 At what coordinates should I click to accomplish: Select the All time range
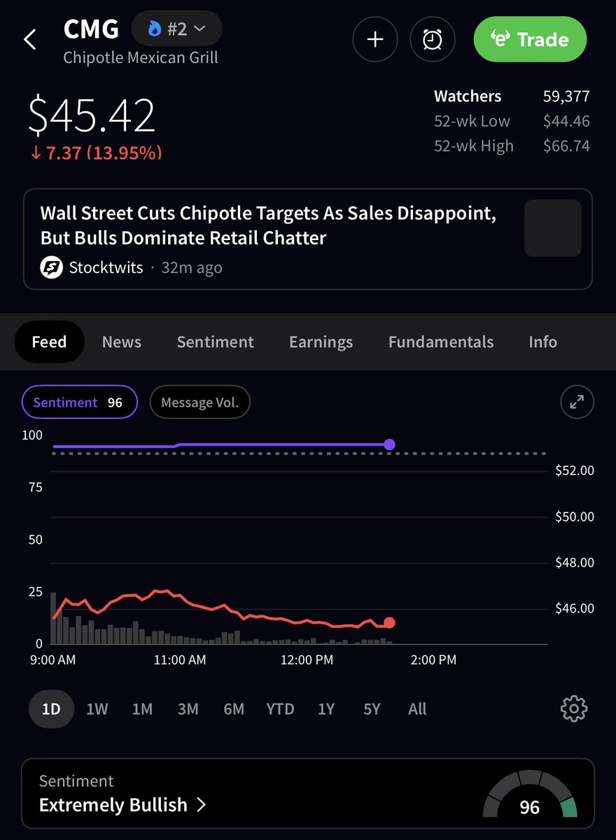tap(417, 709)
